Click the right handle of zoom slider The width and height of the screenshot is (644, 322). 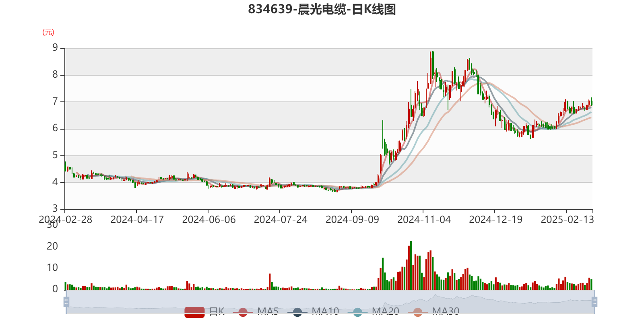tap(594, 301)
